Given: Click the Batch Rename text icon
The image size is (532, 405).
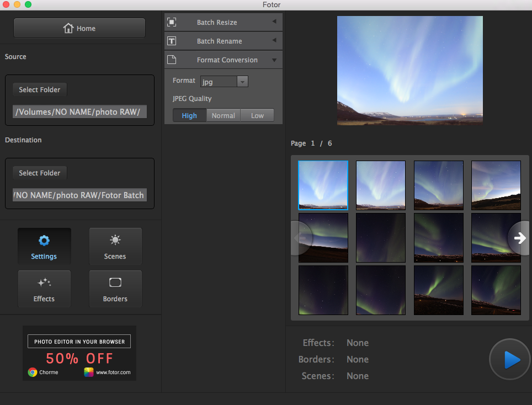Looking at the screenshot, I should pyautogui.click(x=172, y=41).
